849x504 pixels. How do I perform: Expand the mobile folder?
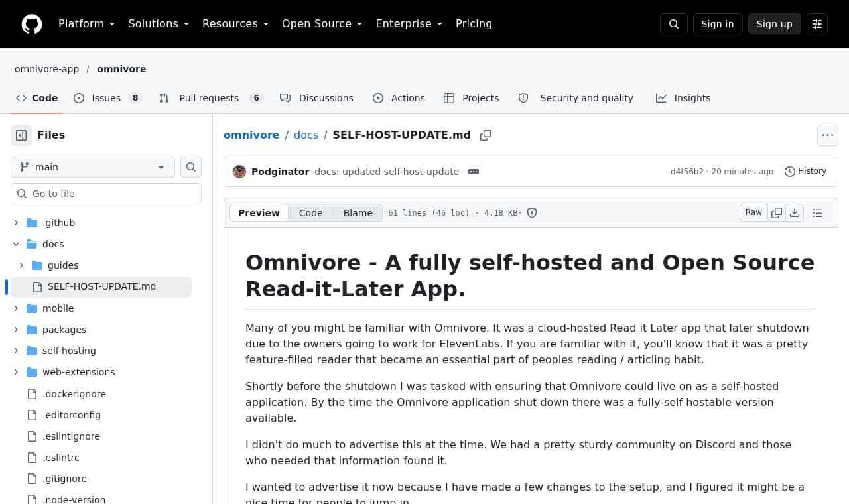pos(16,308)
